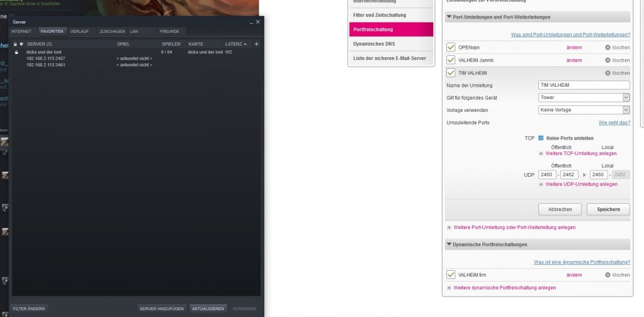Viewport: 644px width, 317px height.
Task: Click plus icon for Weitere dynamische Portfreischaltung
Action: point(450,288)
